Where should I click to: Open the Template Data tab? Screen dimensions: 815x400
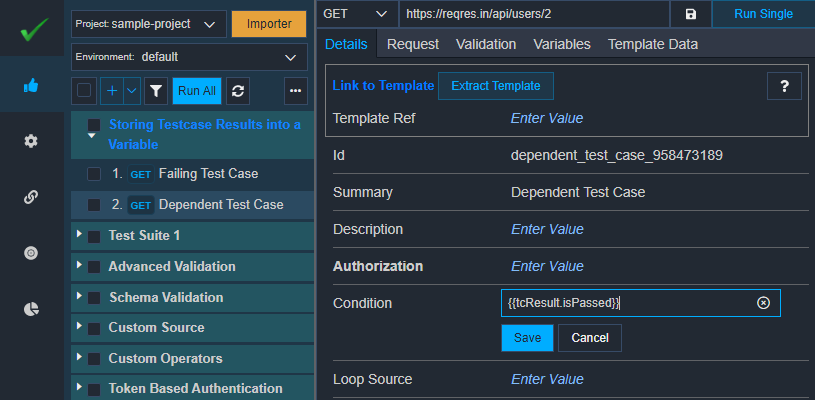pos(652,45)
